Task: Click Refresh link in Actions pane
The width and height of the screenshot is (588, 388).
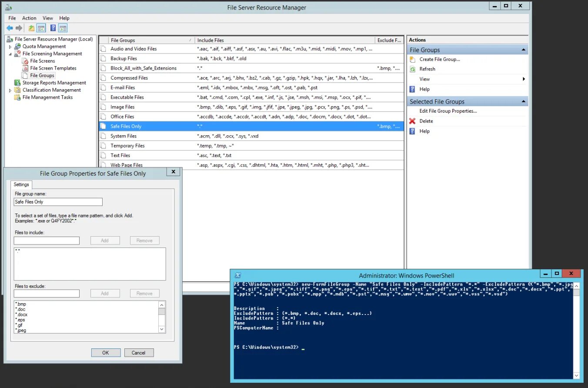Action: click(428, 69)
